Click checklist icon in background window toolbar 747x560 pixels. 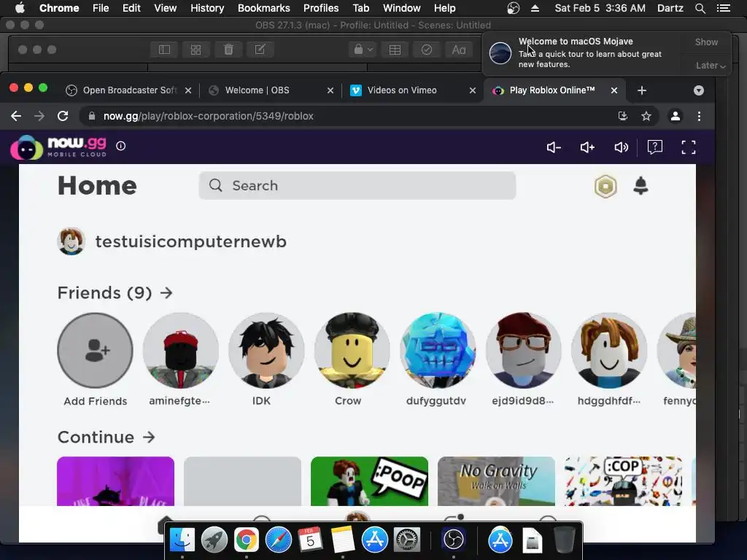(x=426, y=50)
